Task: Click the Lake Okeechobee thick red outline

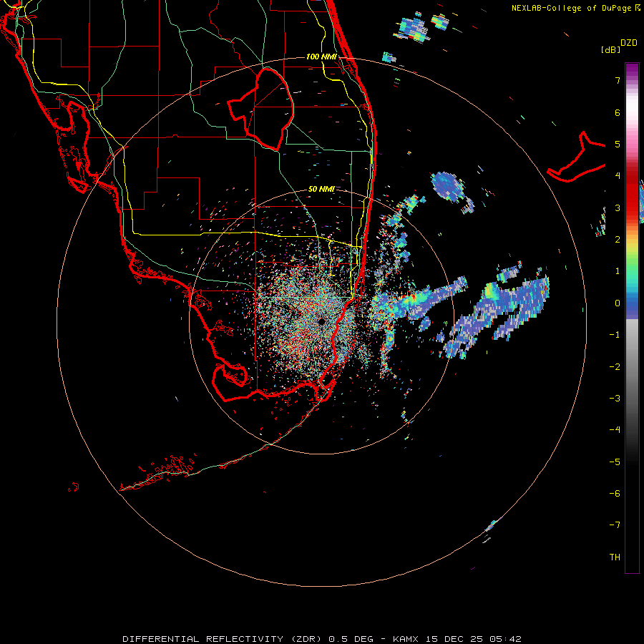Action: 260,109
